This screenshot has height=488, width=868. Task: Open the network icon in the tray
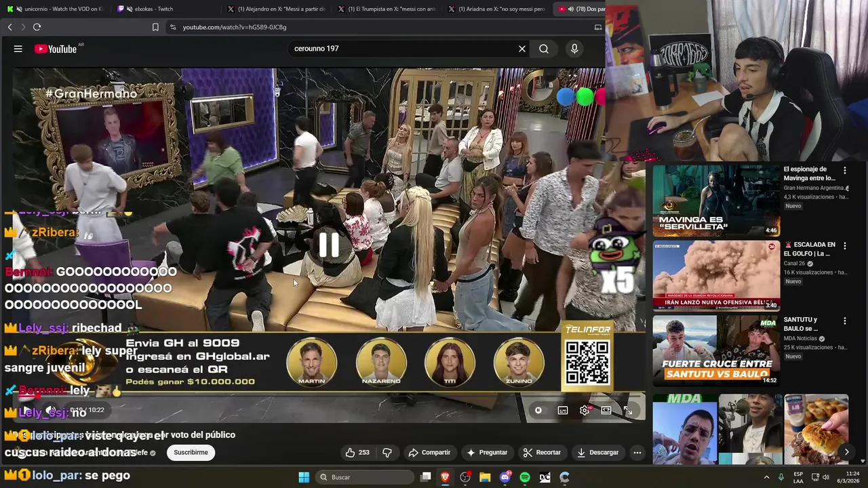click(x=815, y=477)
